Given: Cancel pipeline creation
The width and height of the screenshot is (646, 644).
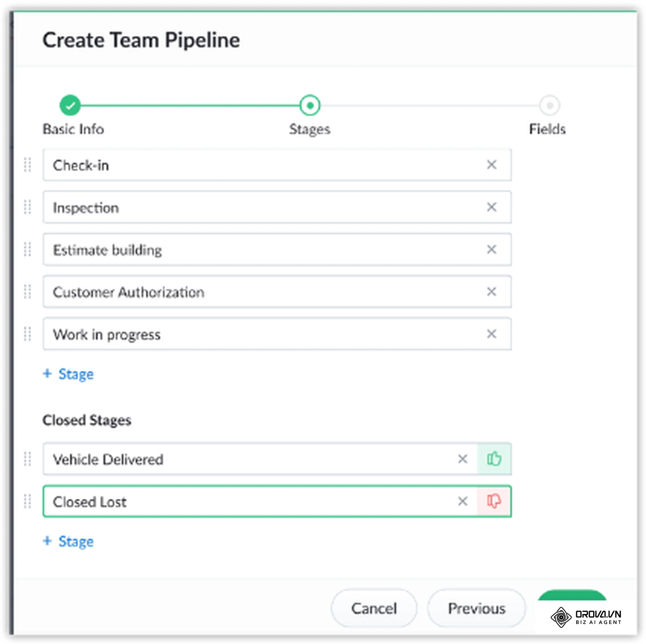Looking at the screenshot, I should tap(374, 608).
